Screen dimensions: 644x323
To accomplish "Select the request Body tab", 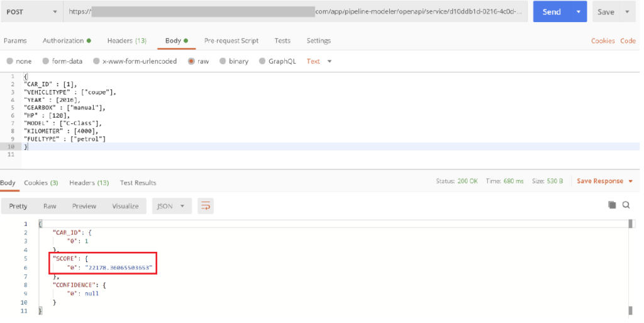I will click(176, 41).
